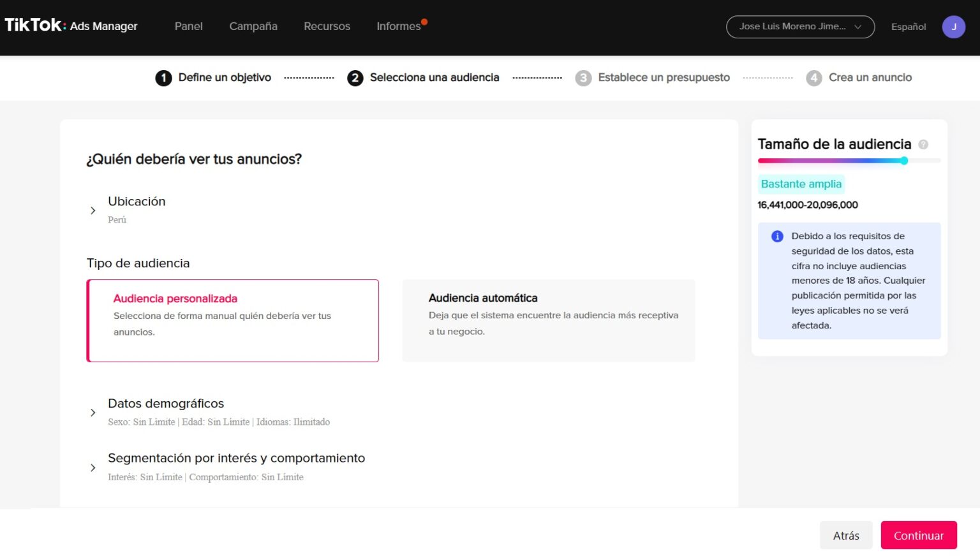Image resolution: width=980 pixels, height=560 pixels.
Task: Click the TikTok Ads Manager logo
Action: [70, 26]
